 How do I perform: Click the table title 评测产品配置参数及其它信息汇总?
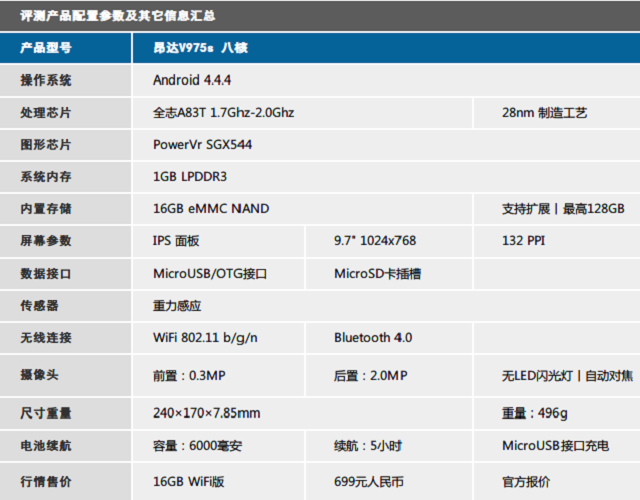[118, 16]
